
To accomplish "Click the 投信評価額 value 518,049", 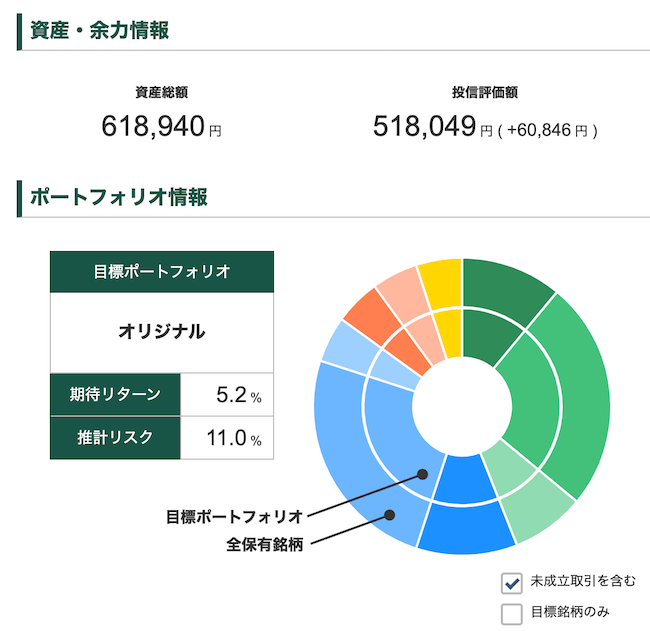I will (424, 126).
